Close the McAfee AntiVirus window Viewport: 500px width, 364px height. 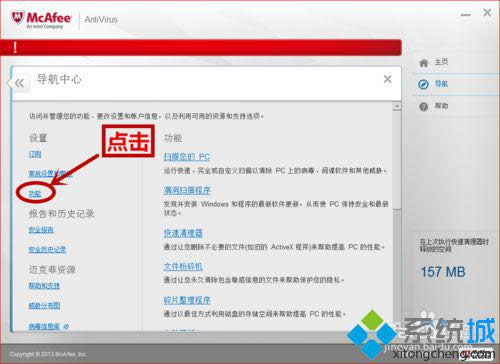[x=487, y=13]
